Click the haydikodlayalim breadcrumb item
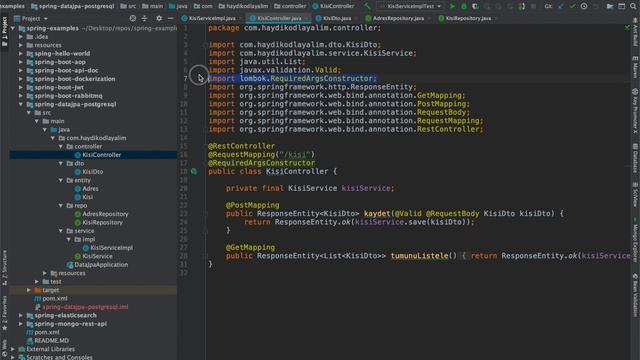 (243, 6)
